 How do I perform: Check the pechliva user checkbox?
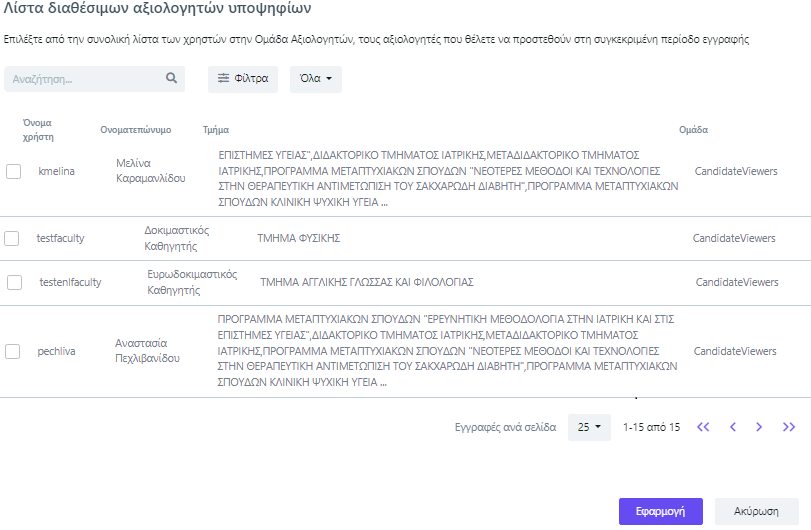click(12, 352)
